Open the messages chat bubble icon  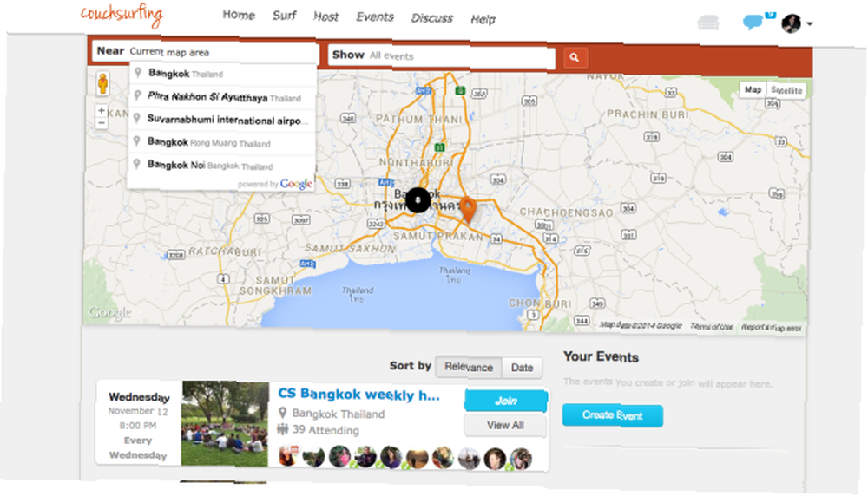(753, 23)
